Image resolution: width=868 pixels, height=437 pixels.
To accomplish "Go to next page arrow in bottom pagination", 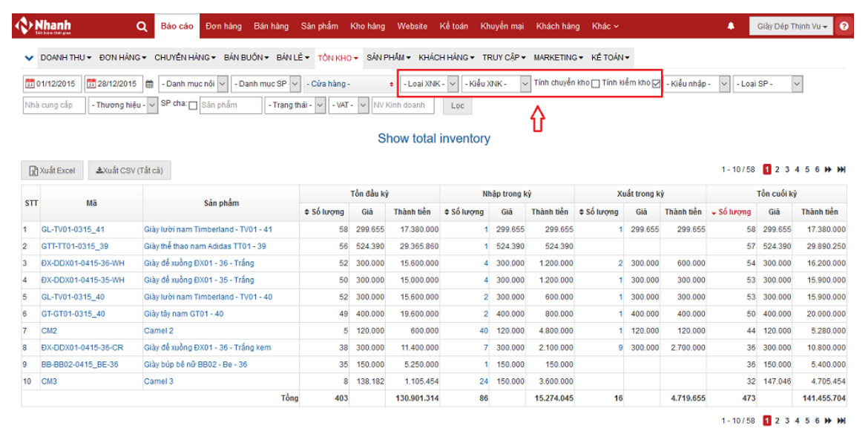I will pos(828,421).
